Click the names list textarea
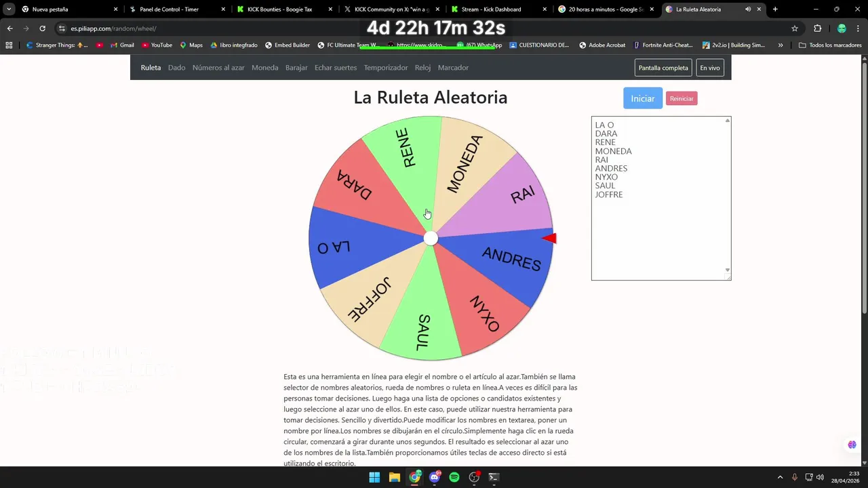Screen dimensions: 868x488 click(661, 199)
